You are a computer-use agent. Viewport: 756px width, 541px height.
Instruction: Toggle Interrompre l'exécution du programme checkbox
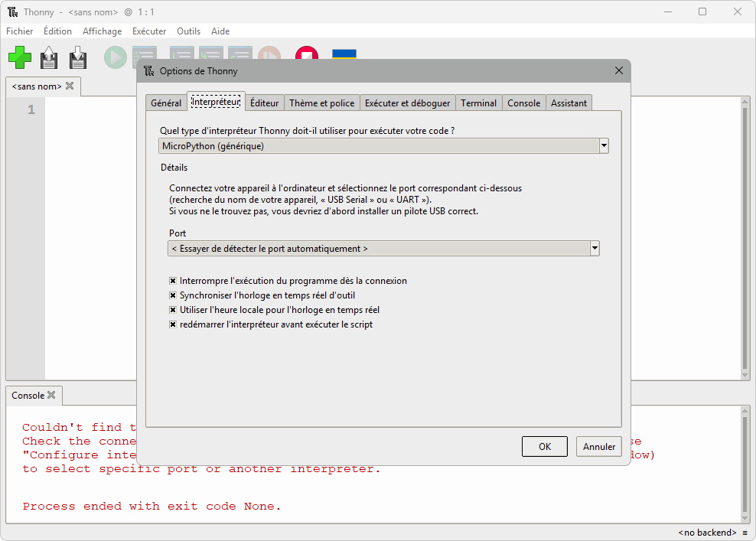point(173,281)
